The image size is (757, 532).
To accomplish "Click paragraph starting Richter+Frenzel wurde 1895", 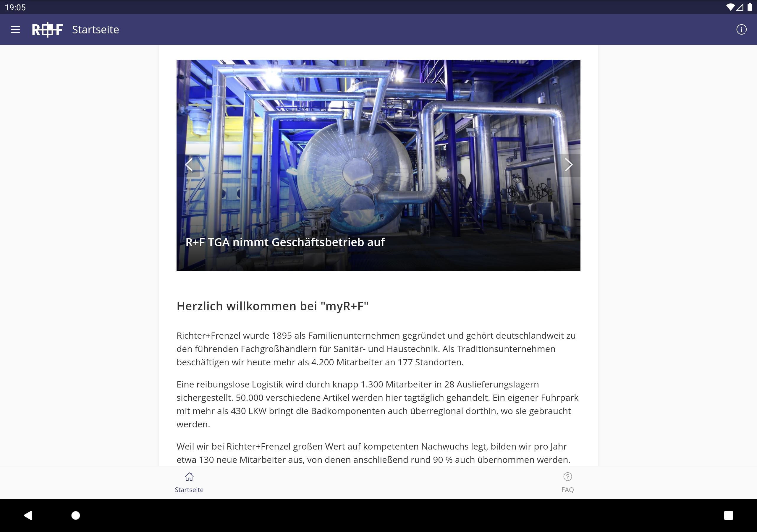I will [376, 349].
